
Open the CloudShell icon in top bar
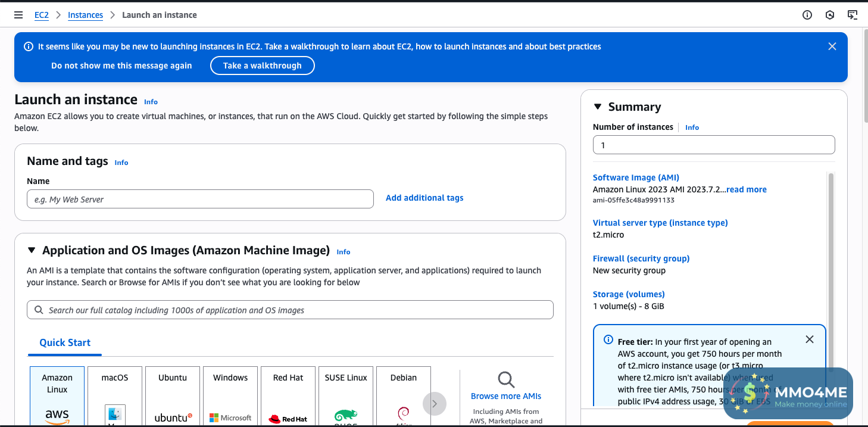pyautogui.click(x=853, y=15)
